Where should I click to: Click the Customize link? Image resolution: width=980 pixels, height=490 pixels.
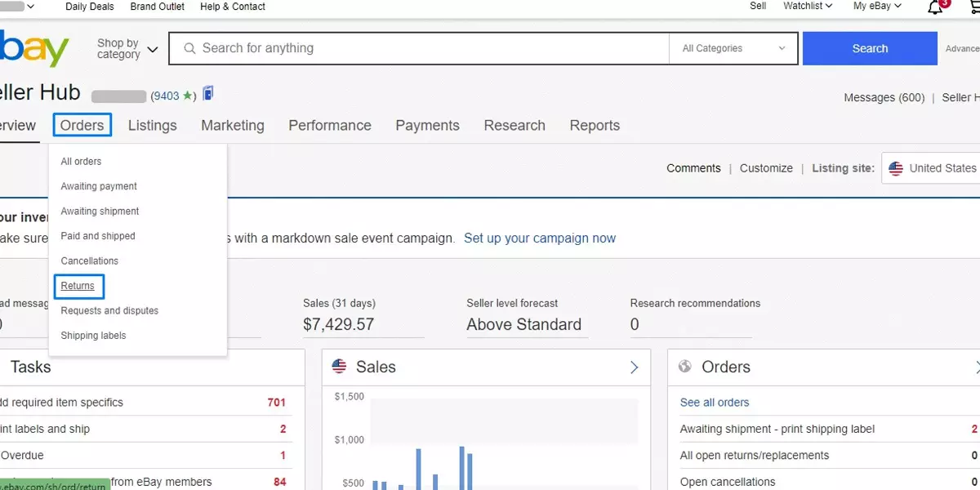click(766, 168)
